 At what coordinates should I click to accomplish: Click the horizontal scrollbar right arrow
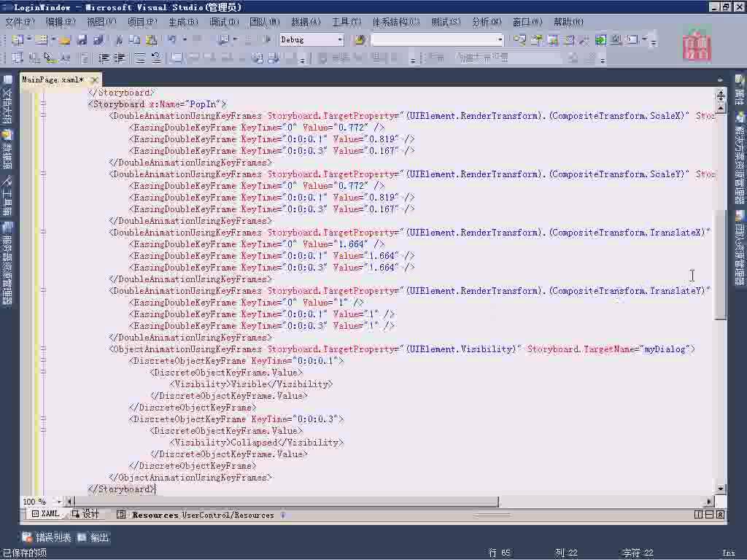709,501
